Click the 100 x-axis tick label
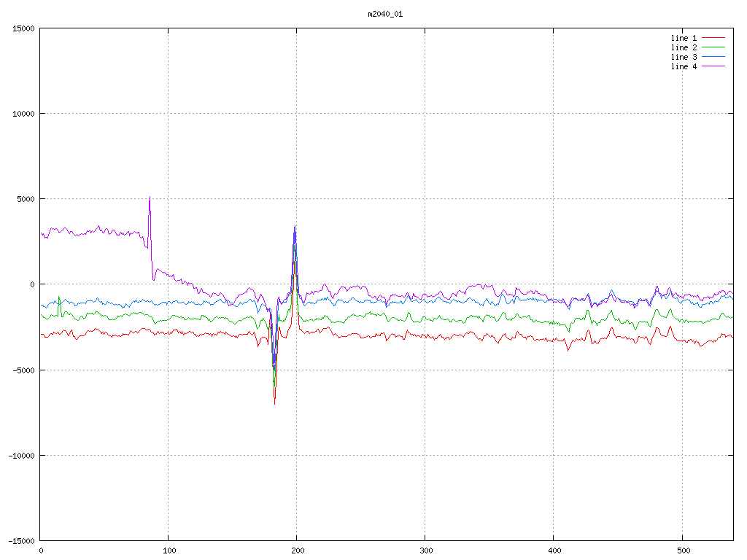The image size is (747, 560). point(169,551)
